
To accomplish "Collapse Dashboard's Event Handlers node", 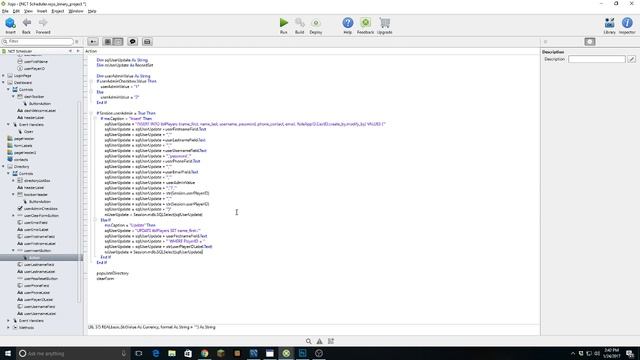I will click(x=8, y=124).
